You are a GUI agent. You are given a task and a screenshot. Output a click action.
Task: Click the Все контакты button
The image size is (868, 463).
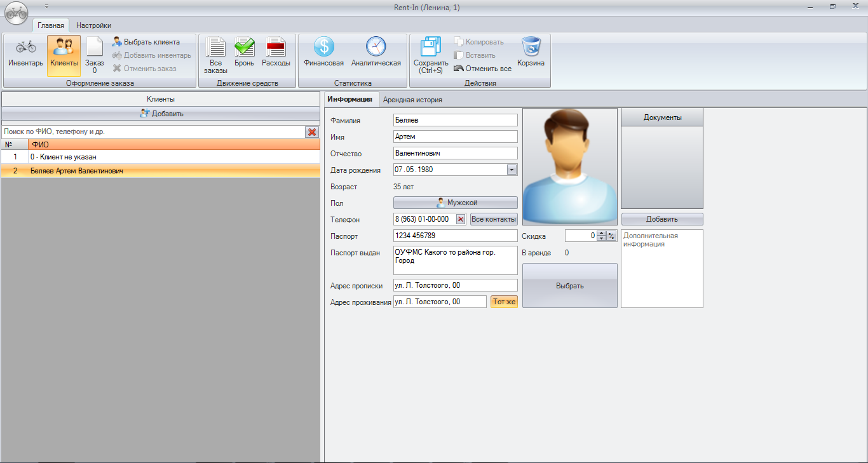pyautogui.click(x=494, y=219)
